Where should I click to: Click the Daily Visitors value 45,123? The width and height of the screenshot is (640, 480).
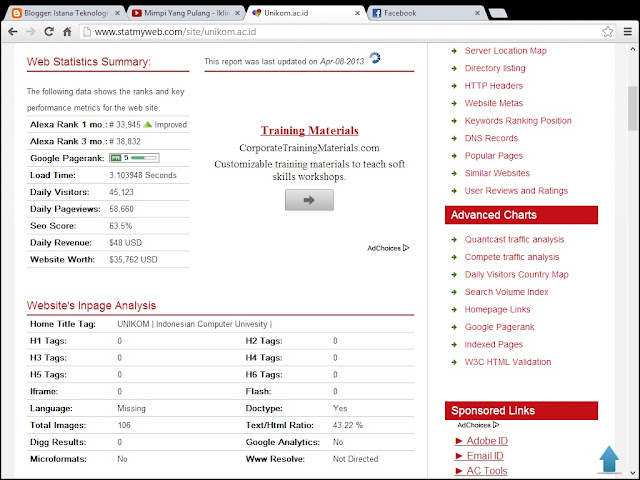pyautogui.click(x=121, y=192)
